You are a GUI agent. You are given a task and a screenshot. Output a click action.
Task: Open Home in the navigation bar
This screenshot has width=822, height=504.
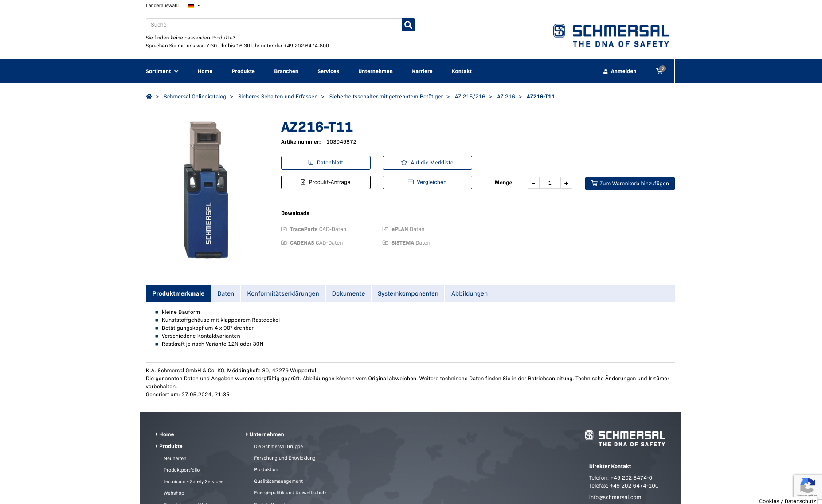point(205,71)
